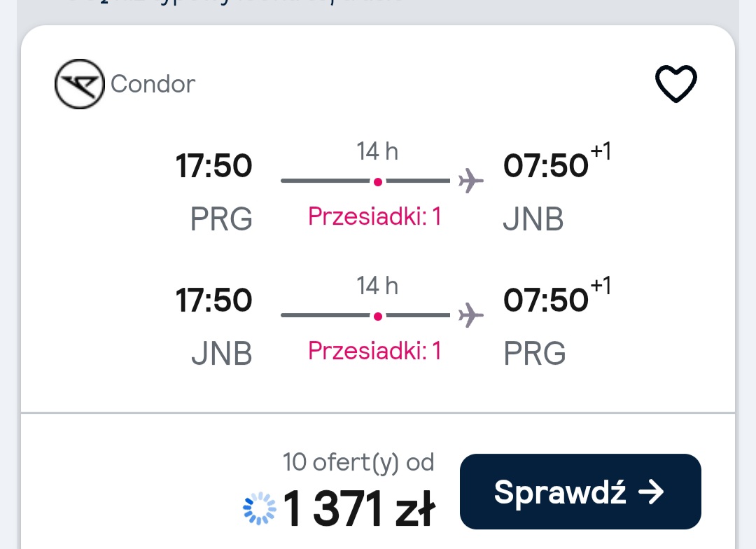Click the Sprawdź button
This screenshot has width=756, height=549.
580,492
